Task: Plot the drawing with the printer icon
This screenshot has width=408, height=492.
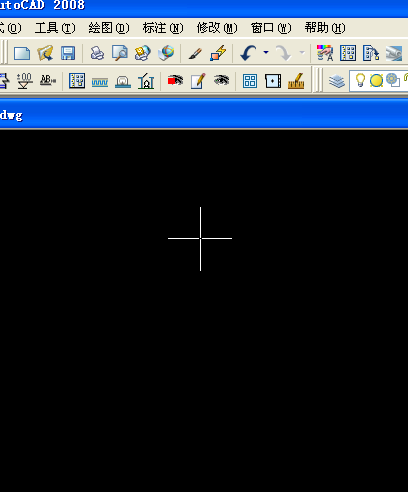Action: pyautogui.click(x=97, y=53)
